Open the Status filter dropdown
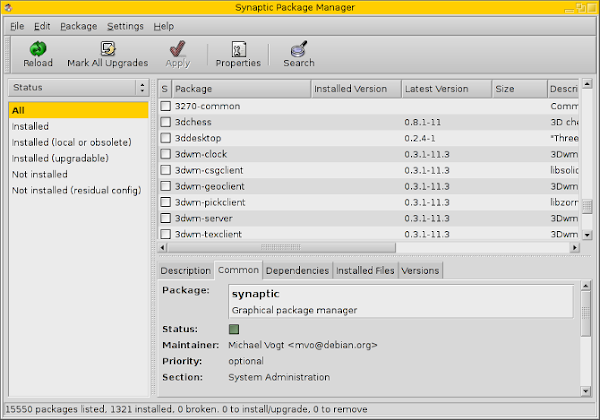 pos(78,88)
